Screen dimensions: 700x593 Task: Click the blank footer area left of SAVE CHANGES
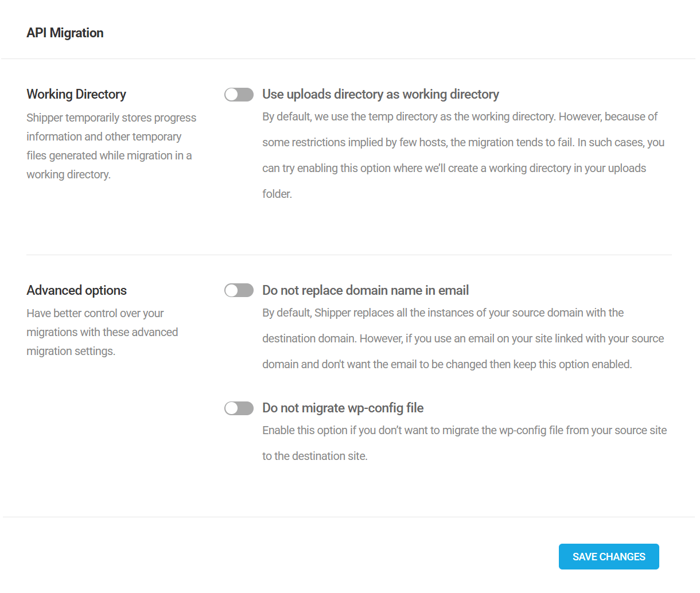tap(230, 556)
